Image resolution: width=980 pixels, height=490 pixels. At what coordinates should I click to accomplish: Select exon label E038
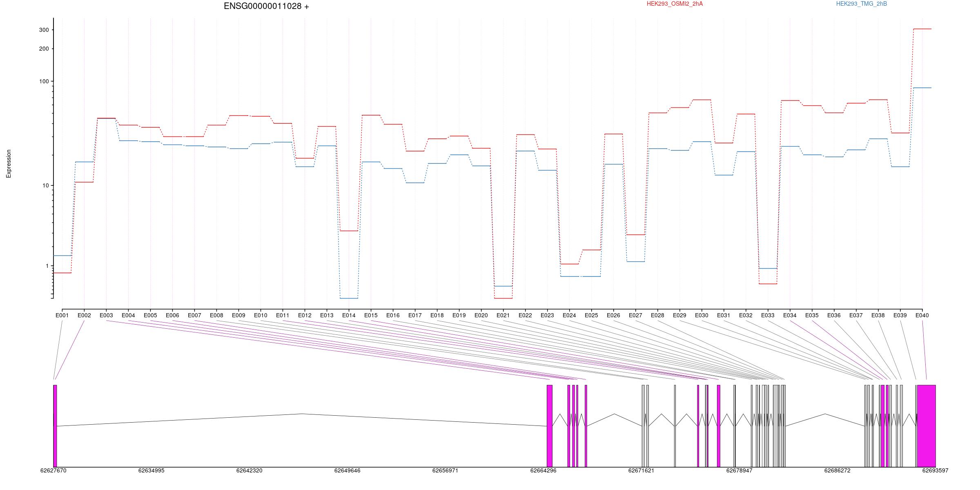(x=878, y=315)
